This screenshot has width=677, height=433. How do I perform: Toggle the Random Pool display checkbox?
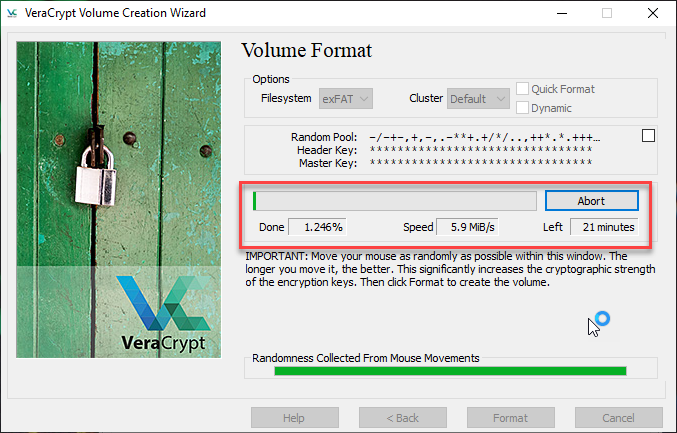[648, 136]
